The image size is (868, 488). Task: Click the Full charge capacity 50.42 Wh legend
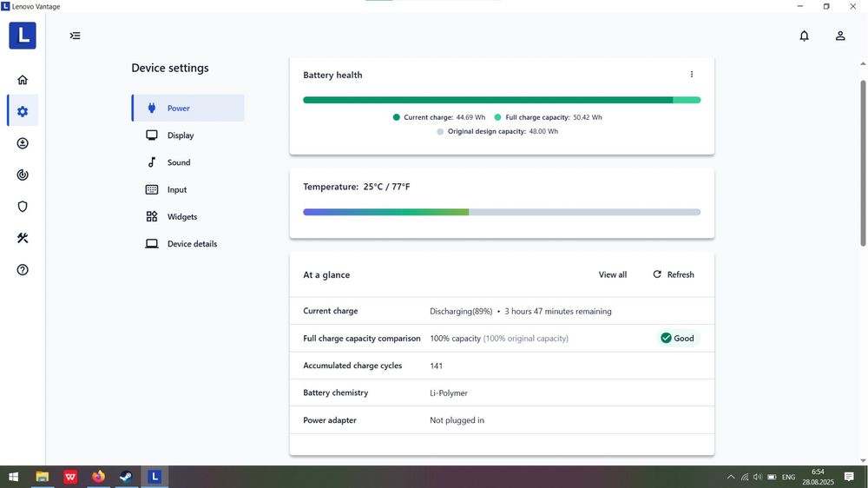tap(548, 117)
